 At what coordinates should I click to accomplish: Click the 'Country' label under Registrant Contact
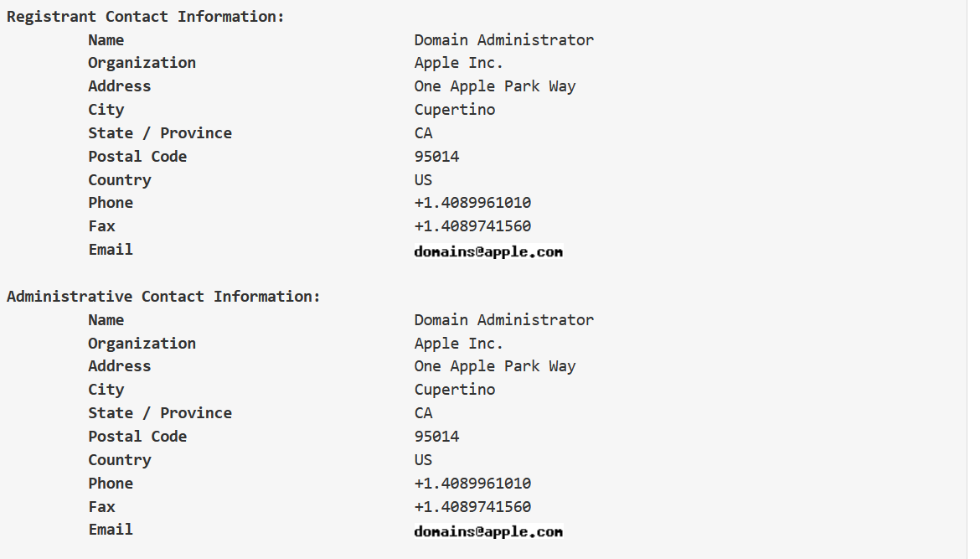pos(120,180)
